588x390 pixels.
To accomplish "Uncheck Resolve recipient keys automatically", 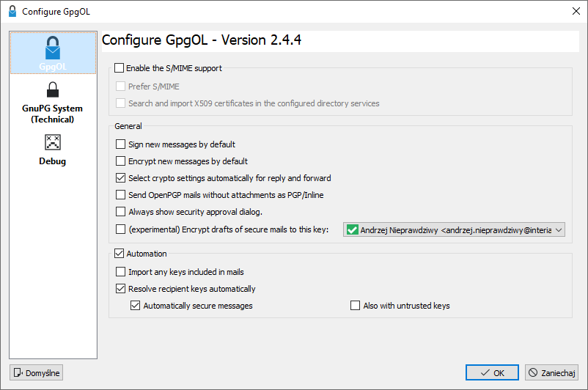I will point(120,288).
